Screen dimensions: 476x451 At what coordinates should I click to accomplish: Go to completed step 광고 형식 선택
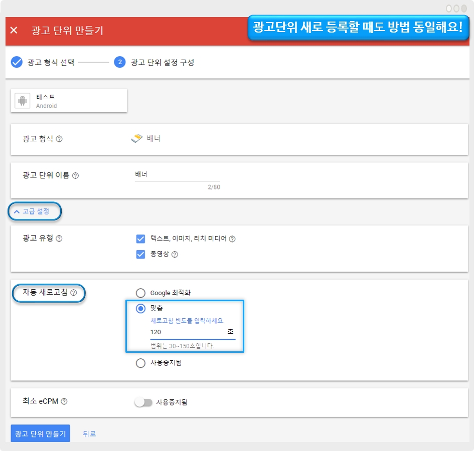click(x=43, y=63)
